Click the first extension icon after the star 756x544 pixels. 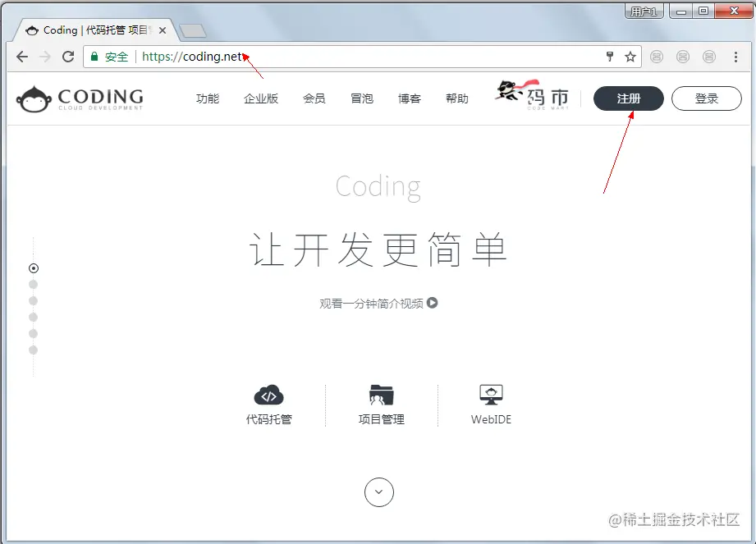[657, 57]
